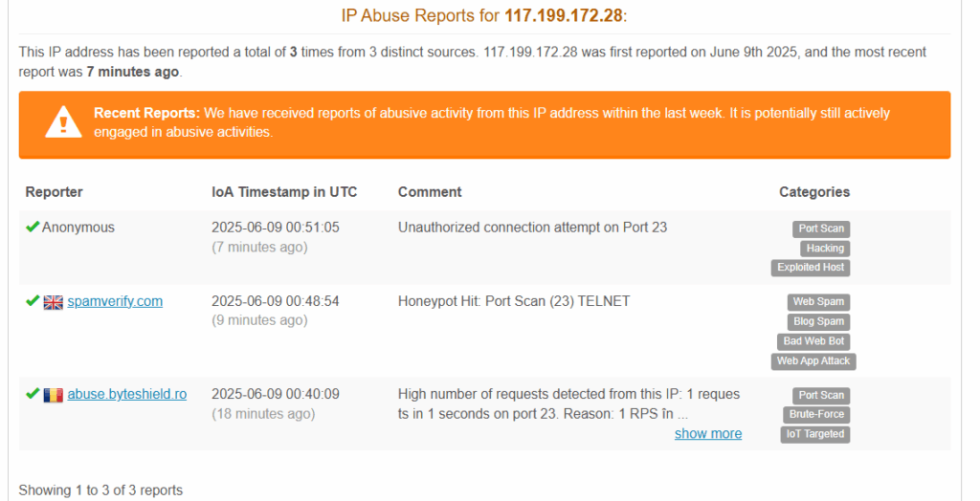Click the green checkmark beside spamverify.com
The image size is (980, 501).
pos(33,301)
